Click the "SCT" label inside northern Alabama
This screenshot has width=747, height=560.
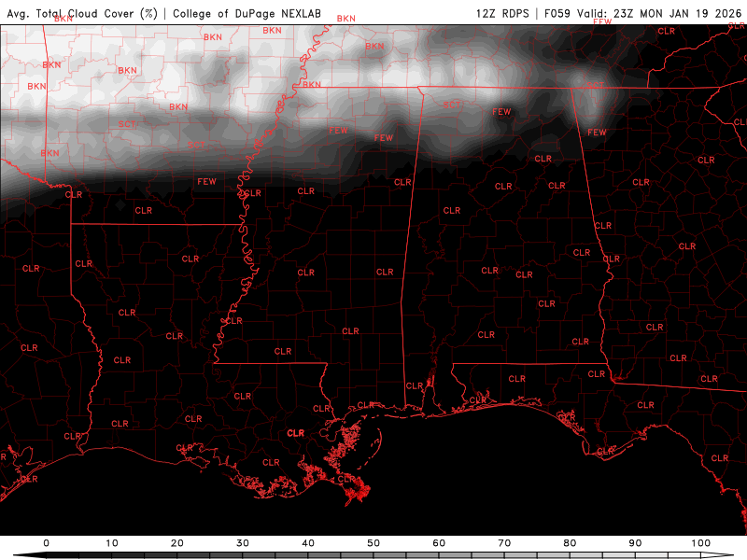tap(452, 105)
